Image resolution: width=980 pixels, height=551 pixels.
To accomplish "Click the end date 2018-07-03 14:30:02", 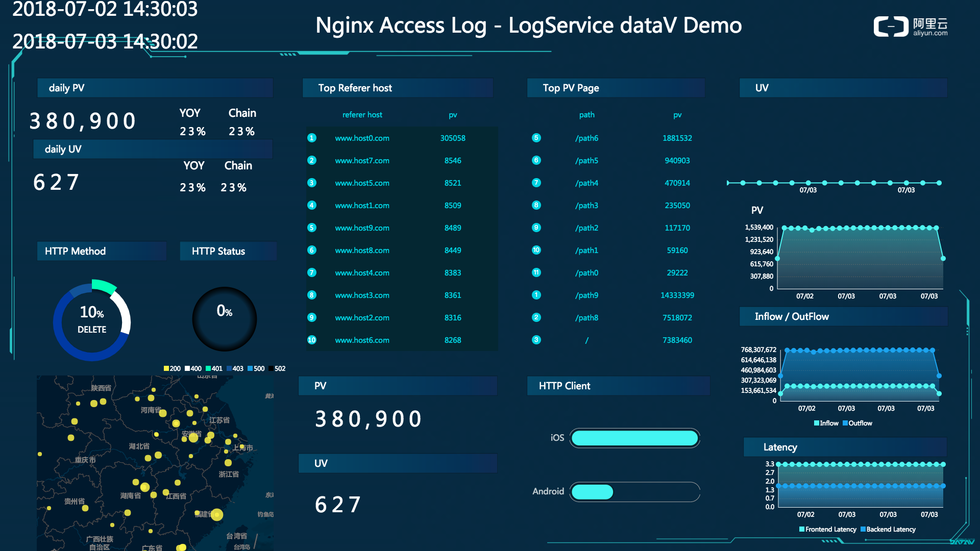I will [x=105, y=41].
